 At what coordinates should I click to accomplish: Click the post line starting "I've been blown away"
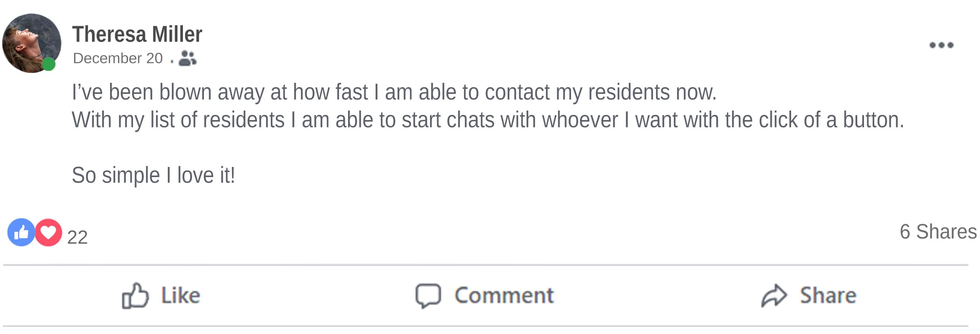(x=394, y=92)
